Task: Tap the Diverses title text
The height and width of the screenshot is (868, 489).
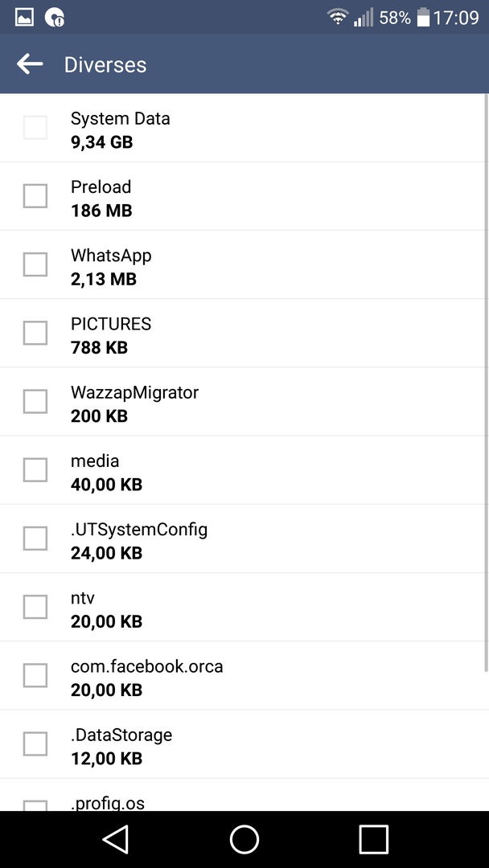Action: [x=105, y=65]
